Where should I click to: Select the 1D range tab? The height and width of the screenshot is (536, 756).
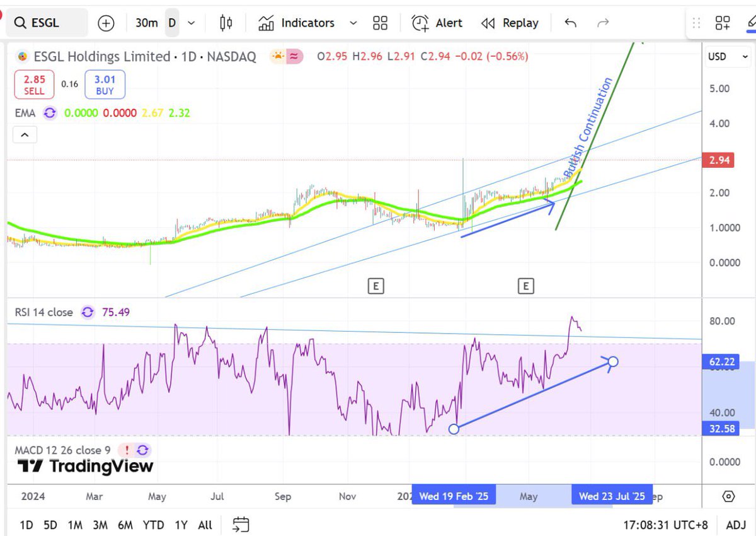[26, 525]
